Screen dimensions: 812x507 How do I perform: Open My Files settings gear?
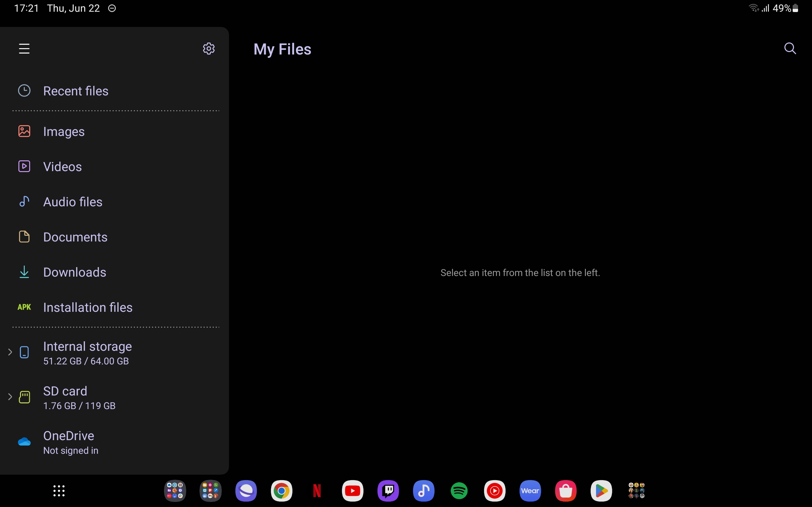click(x=209, y=48)
